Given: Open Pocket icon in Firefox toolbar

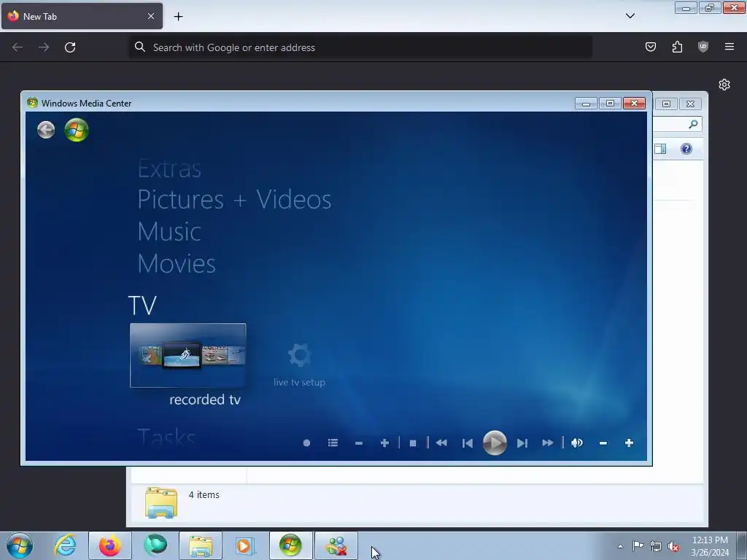Looking at the screenshot, I should pos(651,47).
